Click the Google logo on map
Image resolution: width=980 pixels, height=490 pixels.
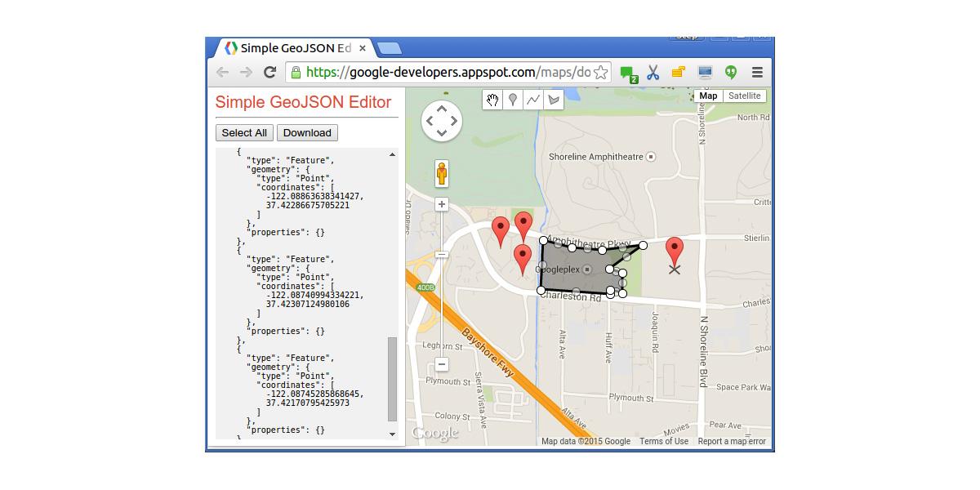(435, 434)
